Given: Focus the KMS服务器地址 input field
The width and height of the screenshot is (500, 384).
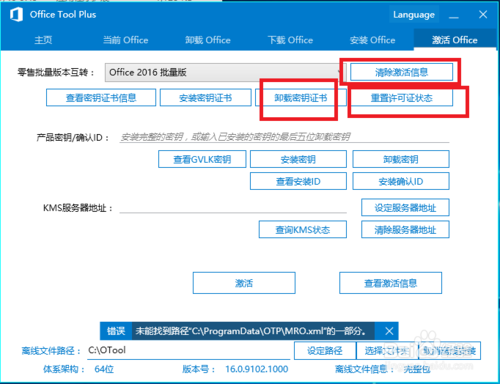Looking at the screenshot, I should (x=233, y=207).
